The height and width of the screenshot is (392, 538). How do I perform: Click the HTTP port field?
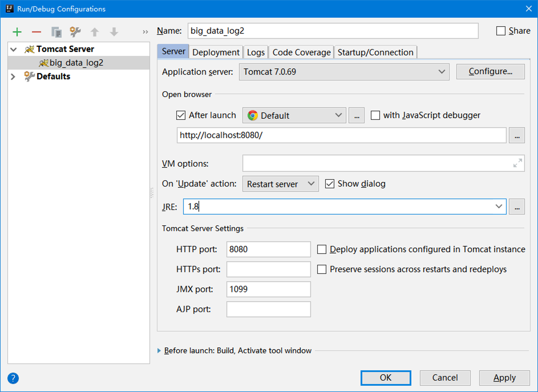(269, 249)
